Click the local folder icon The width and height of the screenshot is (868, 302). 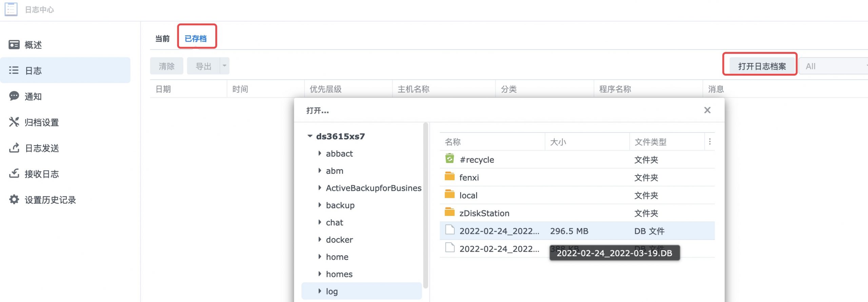point(450,194)
